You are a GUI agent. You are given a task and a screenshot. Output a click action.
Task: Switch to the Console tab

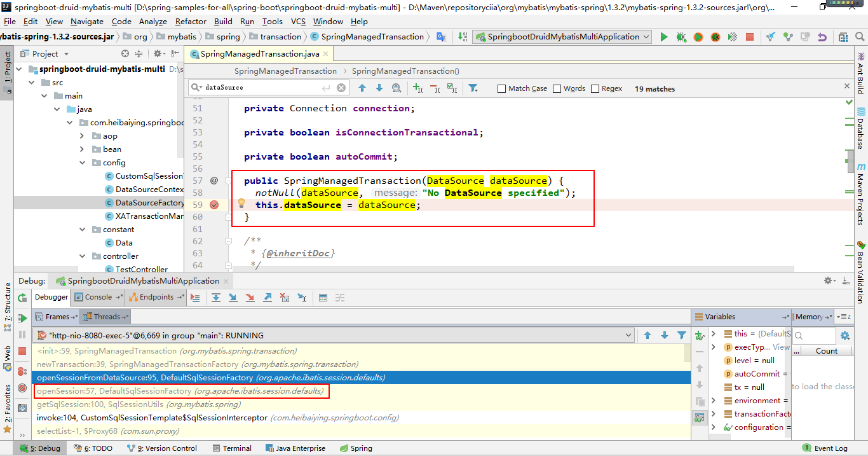coord(97,297)
